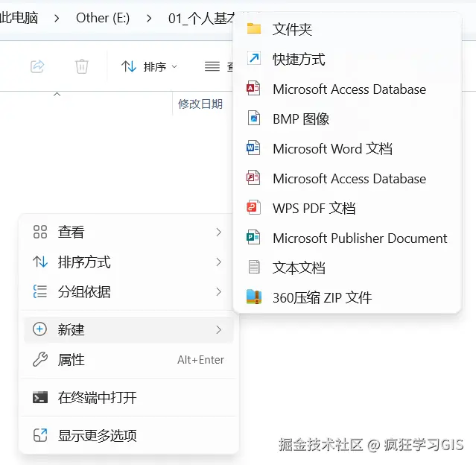476x465 pixels.
Task: Create a new WPS PDF 文档
Action: coord(347,208)
